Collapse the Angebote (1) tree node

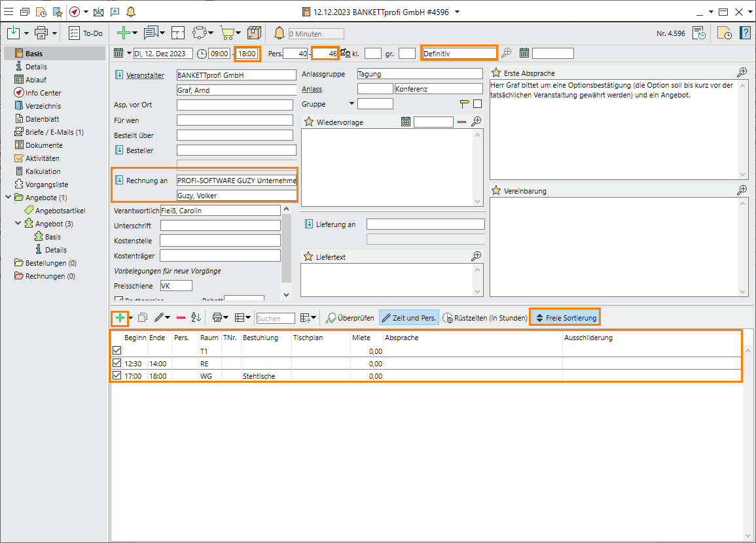tap(8, 198)
